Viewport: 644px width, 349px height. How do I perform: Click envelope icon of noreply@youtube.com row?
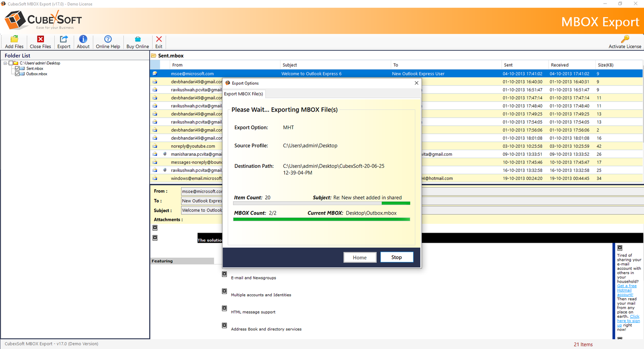(x=155, y=146)
